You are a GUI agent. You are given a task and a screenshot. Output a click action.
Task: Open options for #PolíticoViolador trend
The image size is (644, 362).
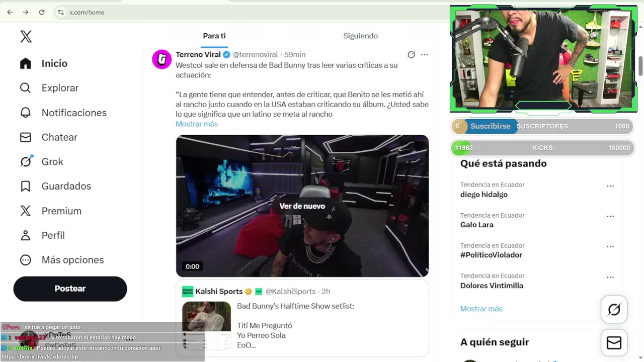click(x=610, y=247)
